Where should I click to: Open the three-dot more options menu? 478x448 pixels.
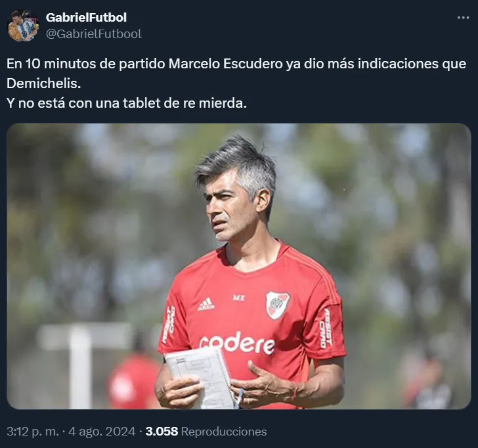[x=463, y=18]
